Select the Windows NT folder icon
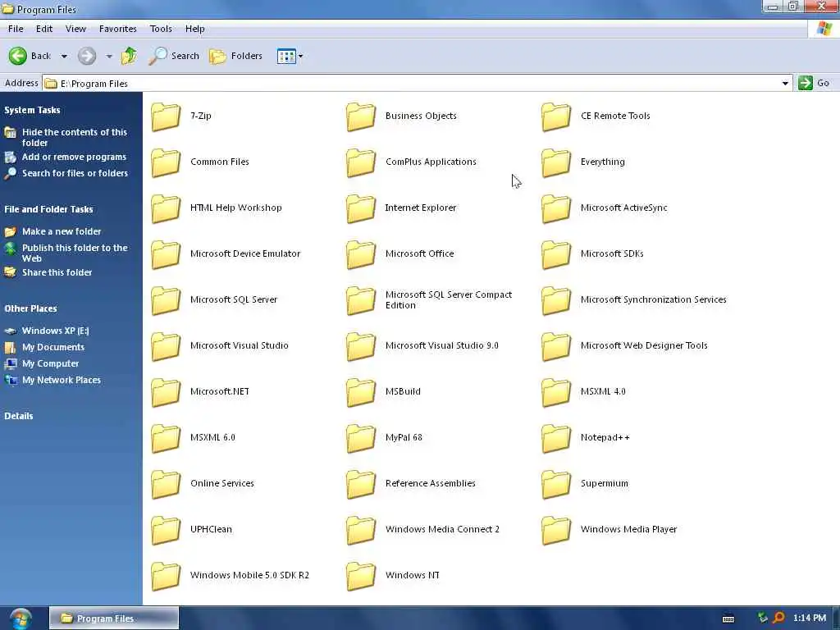Image resolution: width=840 pixels, height=630 pixels. (x=361, y=577)
